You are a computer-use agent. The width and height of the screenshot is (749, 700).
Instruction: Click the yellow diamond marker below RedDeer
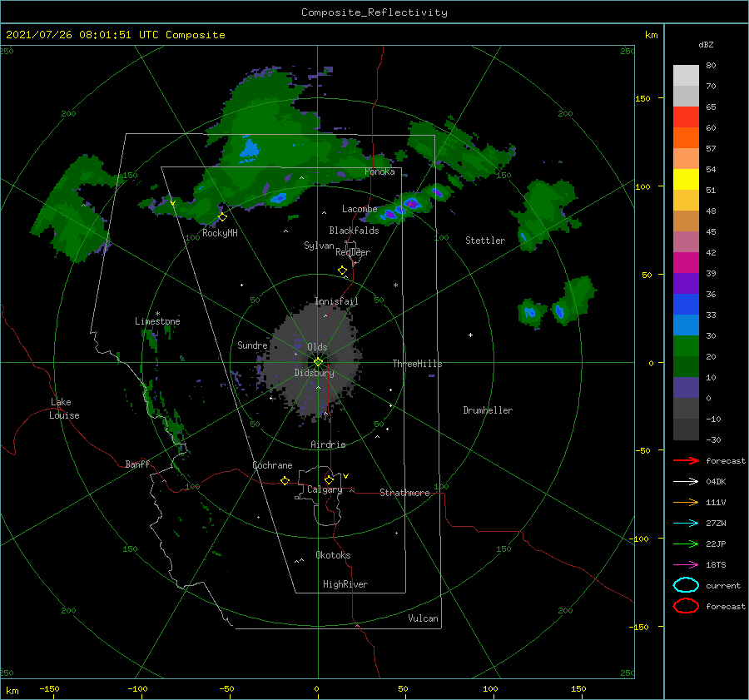point(343,270)
